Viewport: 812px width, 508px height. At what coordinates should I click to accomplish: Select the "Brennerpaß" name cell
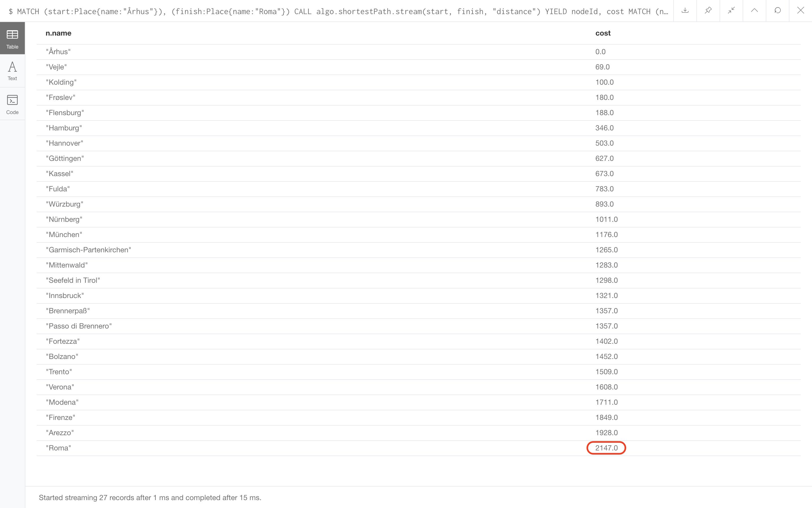[68, 311]
